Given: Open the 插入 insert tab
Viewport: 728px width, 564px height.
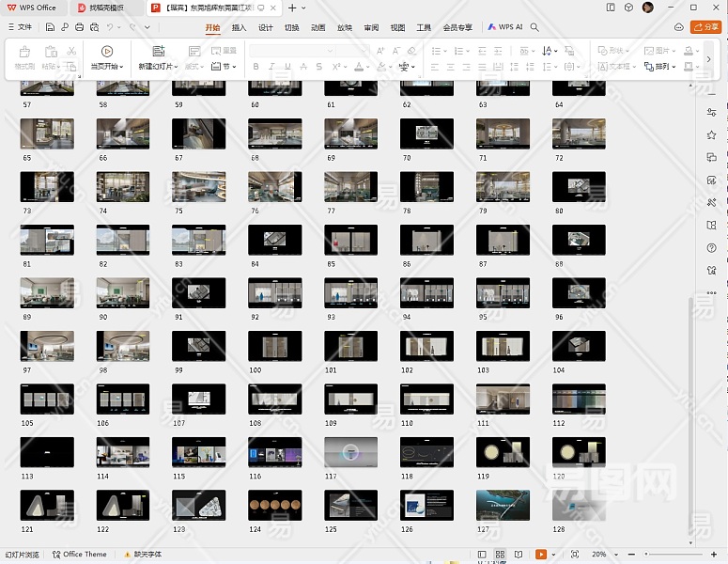Looking at the screenshot, I should [239, 27].
